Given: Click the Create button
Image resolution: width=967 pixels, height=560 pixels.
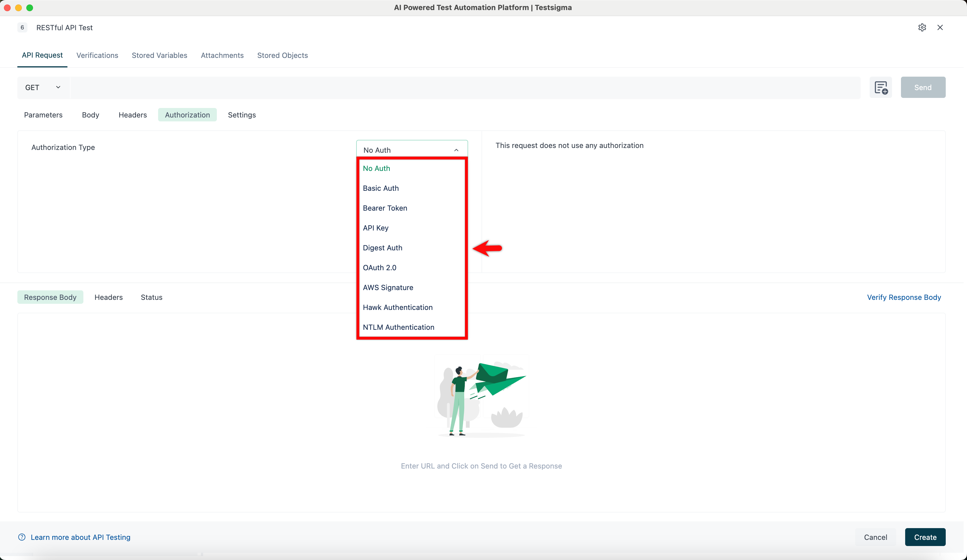Looking at the screenshot, I should pyautogui.click(x=925, y=537).
